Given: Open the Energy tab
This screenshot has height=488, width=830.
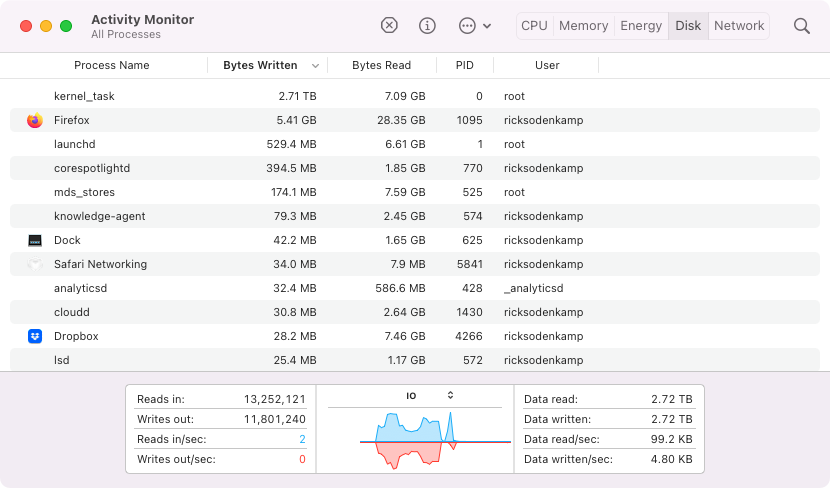Looking at the screenshot, I should tap(641, 26).
